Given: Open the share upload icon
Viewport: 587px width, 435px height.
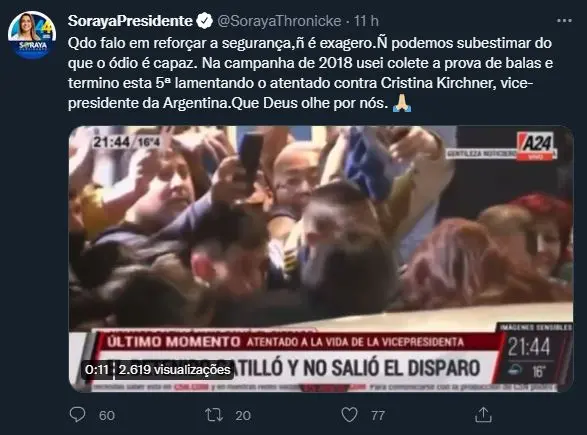Looking at the screenshot, I should pyautogui.click(x=483, y=414).
